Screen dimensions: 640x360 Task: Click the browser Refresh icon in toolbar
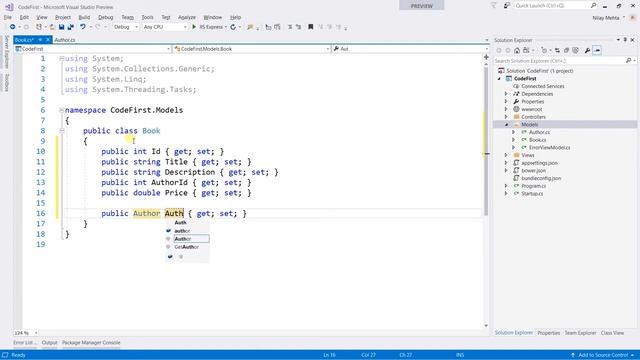pos(233,27)
